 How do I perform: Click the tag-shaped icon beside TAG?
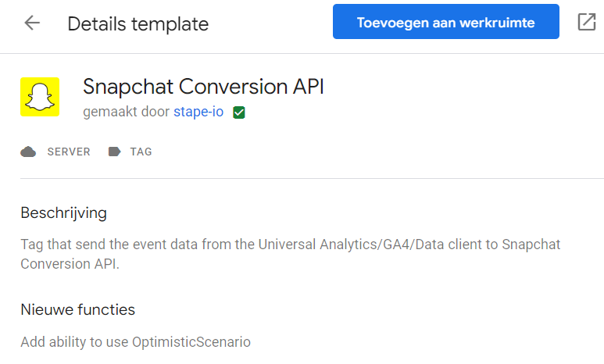pos(114,152)
